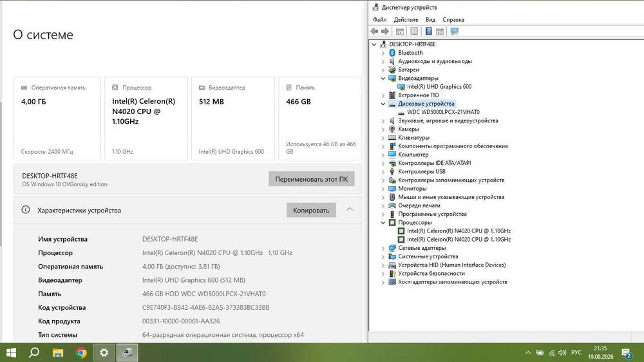644x362 pixels.
Task: Collapse the Дисковые устройства category
Action: (x=383, y=104)
